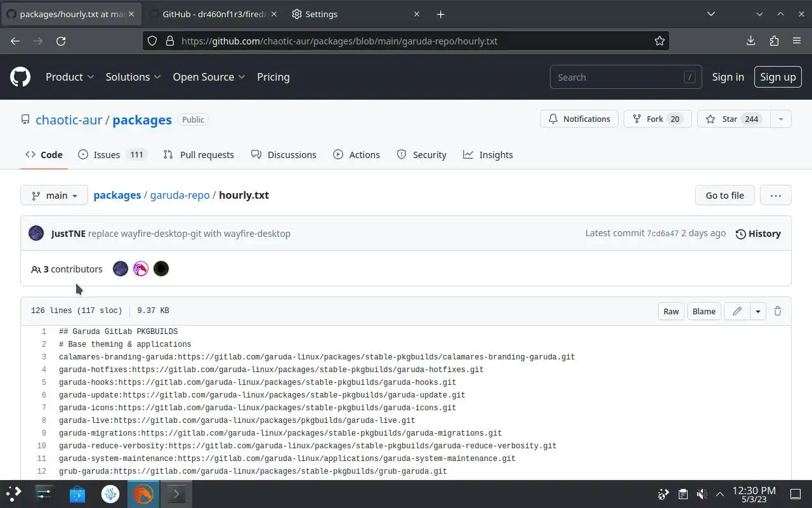Open the Pull requests tab

[199, 154]
